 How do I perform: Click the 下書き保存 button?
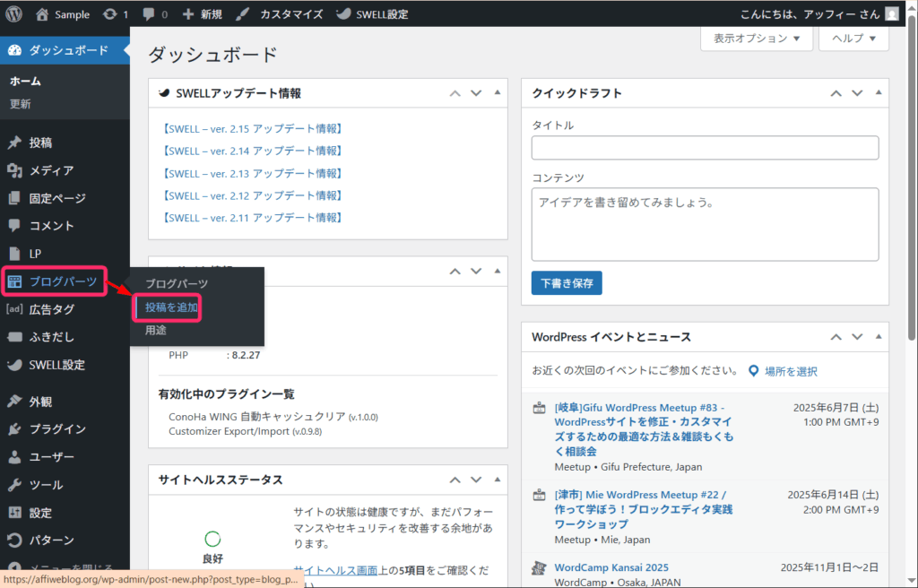(567, 283)
